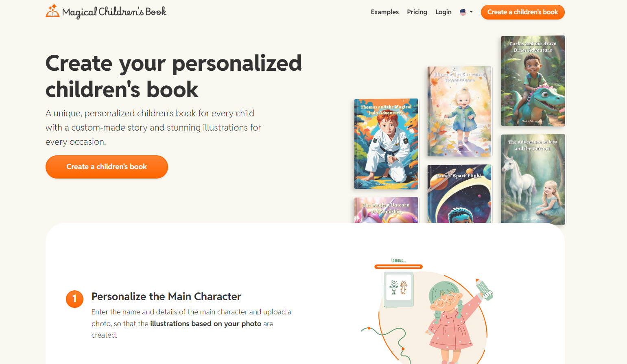627x364 pixels.
Task: Click the Loading progress bar illustration
Action: [398, 266]
